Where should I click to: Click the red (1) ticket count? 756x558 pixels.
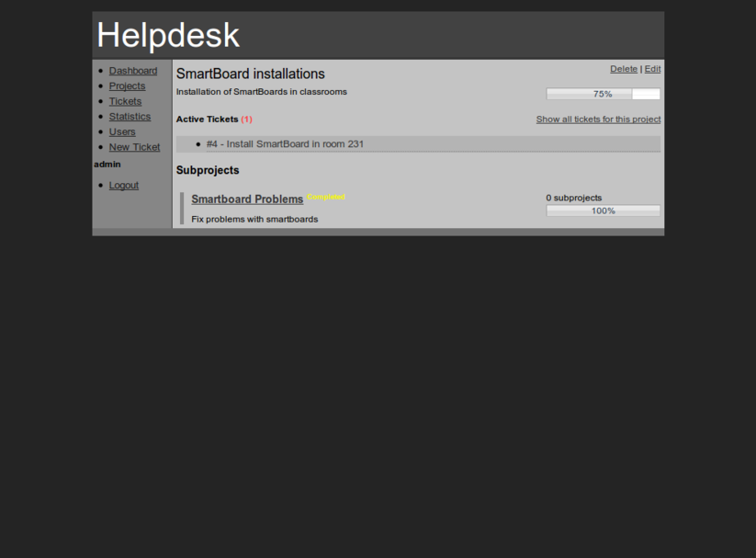[x=246, y=120]
